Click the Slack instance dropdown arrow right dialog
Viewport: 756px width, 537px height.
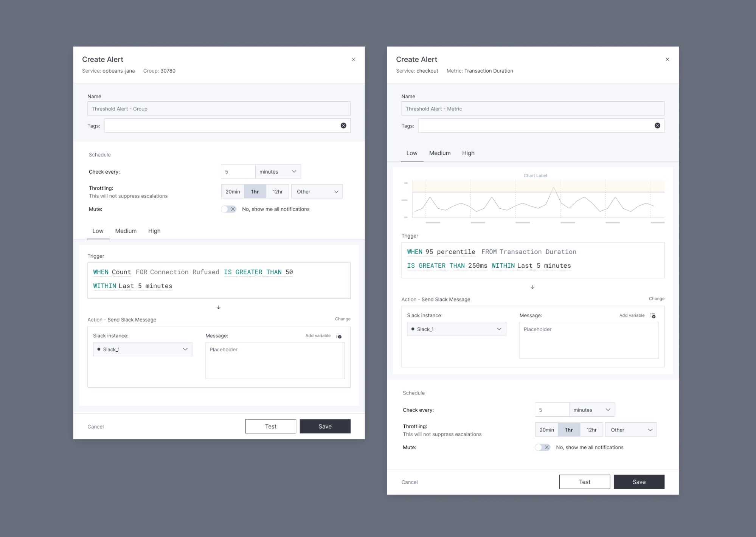click(x=499, y=329)
